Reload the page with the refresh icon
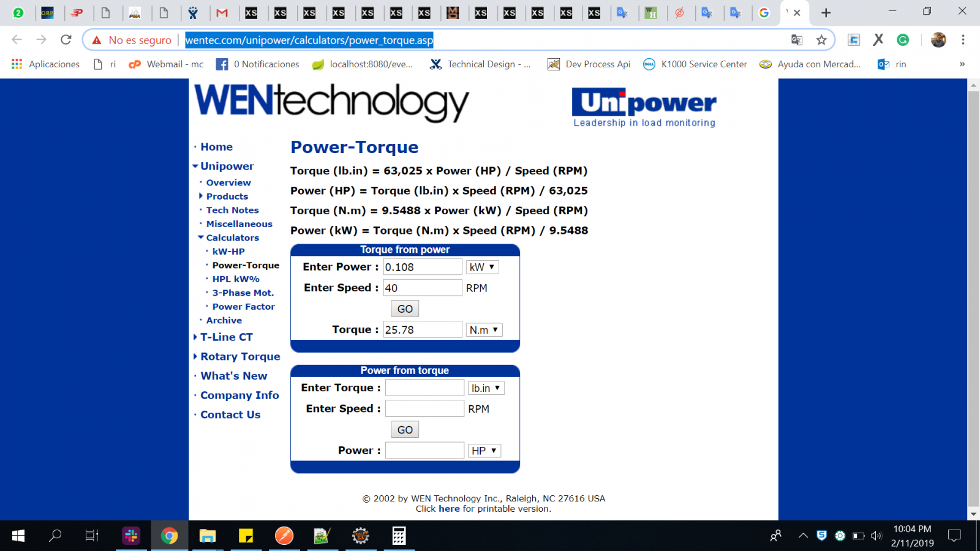The image size is (980, 551). [x=66, y=40]
